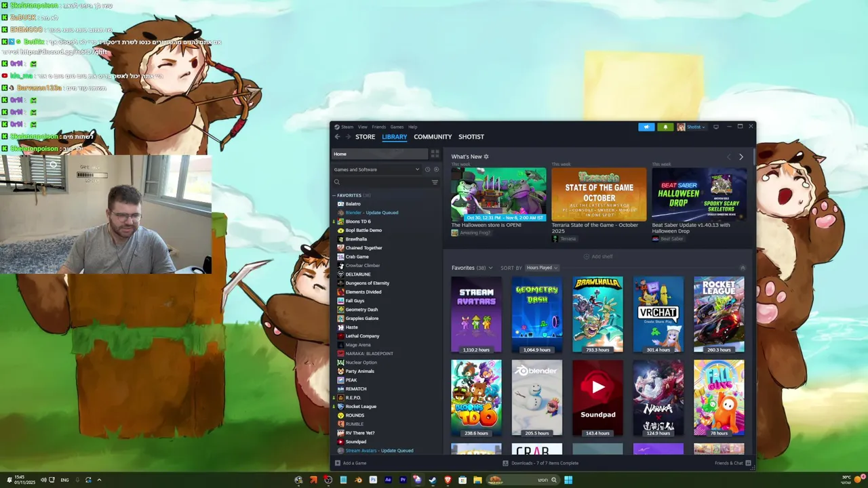
Task: Open Halloween store is OPEN news
Action: coord(498,195)
